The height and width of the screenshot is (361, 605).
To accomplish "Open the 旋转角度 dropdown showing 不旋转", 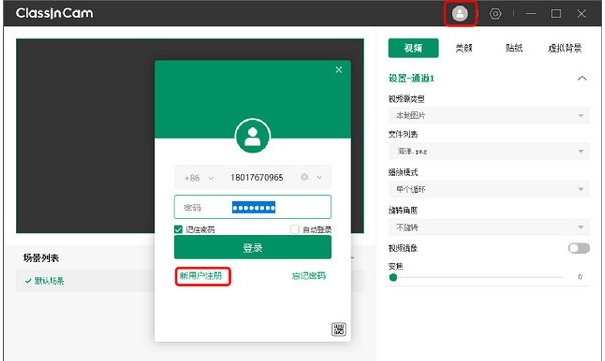I will [489, 227].
